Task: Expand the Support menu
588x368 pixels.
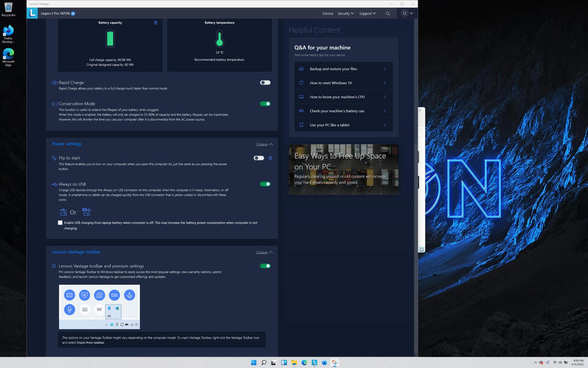Action: coord(367,13)
